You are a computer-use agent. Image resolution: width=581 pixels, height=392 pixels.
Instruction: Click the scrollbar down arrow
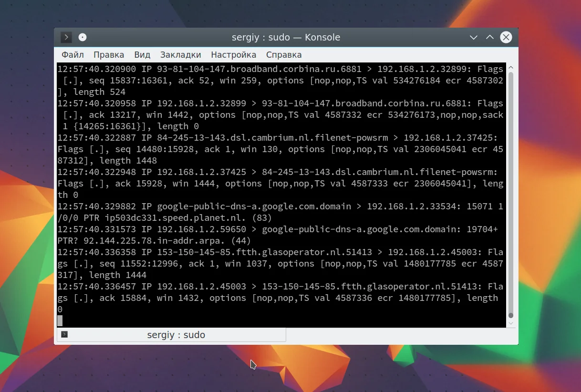click(511, 323)
